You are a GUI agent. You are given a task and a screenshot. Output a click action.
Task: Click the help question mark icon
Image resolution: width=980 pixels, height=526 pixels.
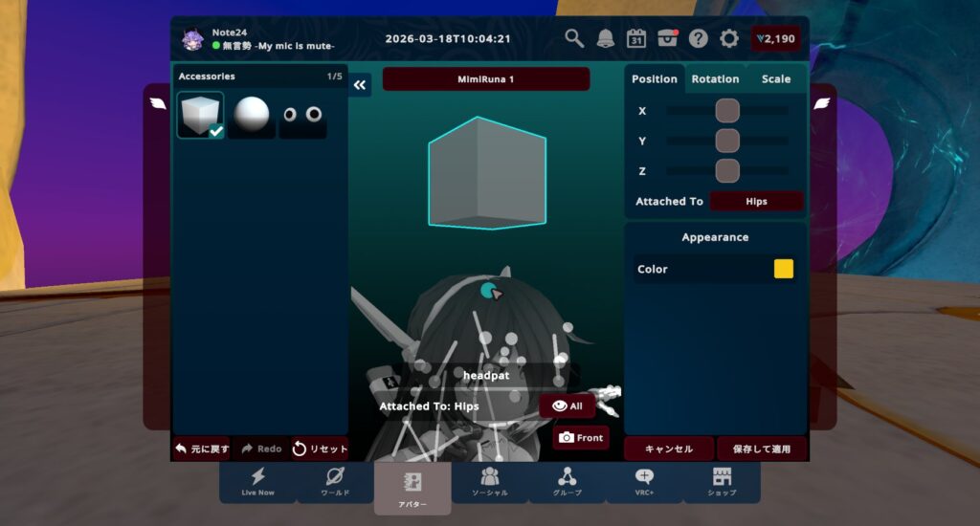tap(699, 38)
